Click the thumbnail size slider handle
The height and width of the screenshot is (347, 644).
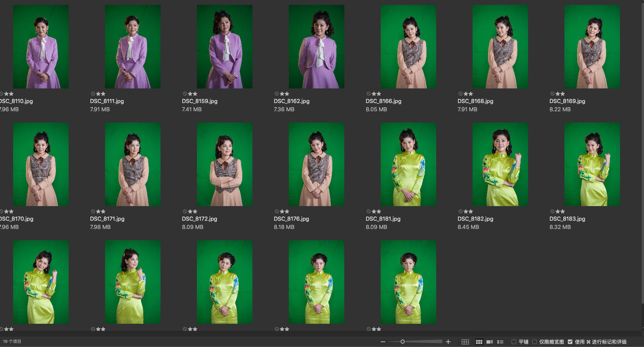[402, 342]
